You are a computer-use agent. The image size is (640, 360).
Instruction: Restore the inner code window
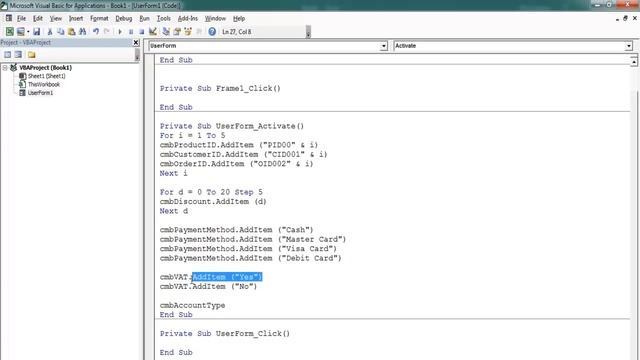pos(625,18)
